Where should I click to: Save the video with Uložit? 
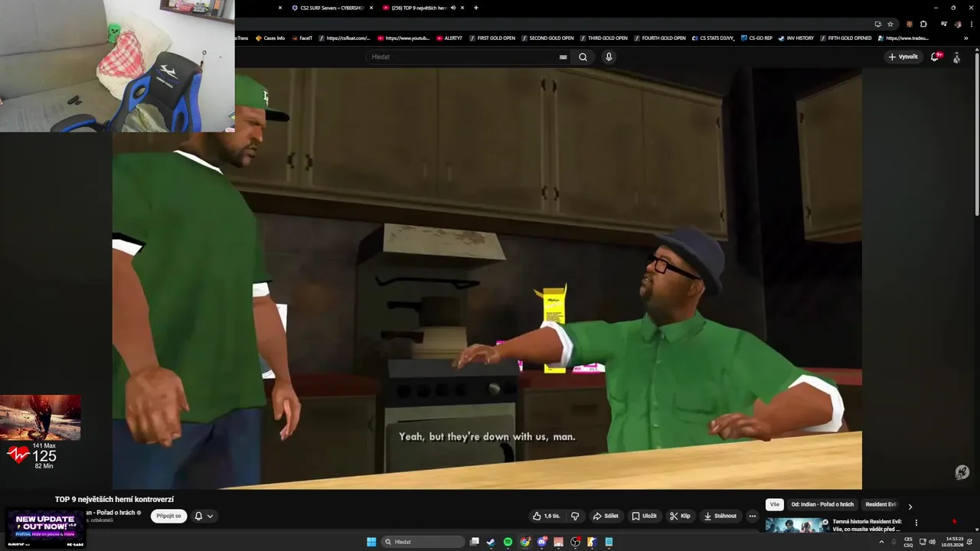[644, 516]
